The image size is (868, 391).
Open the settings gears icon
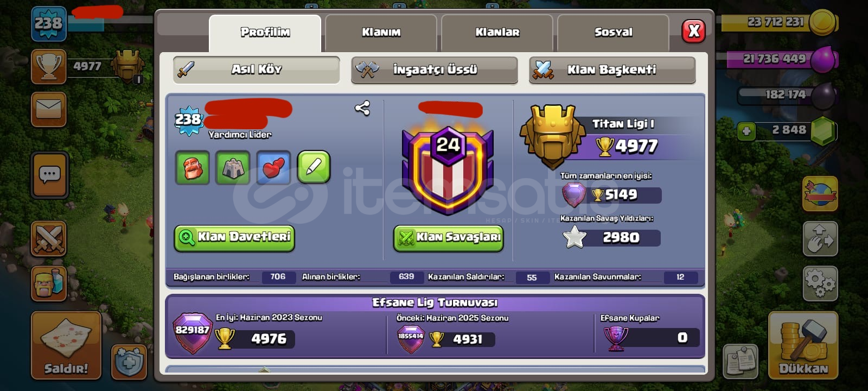pyautogui.click(x=820, y=283)
